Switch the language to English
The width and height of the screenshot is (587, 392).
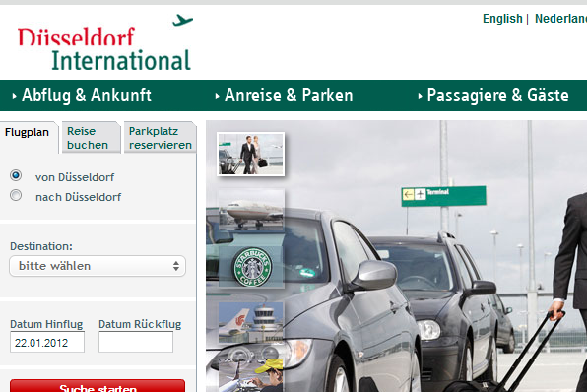pyautogui.click(x=502, y=19)
